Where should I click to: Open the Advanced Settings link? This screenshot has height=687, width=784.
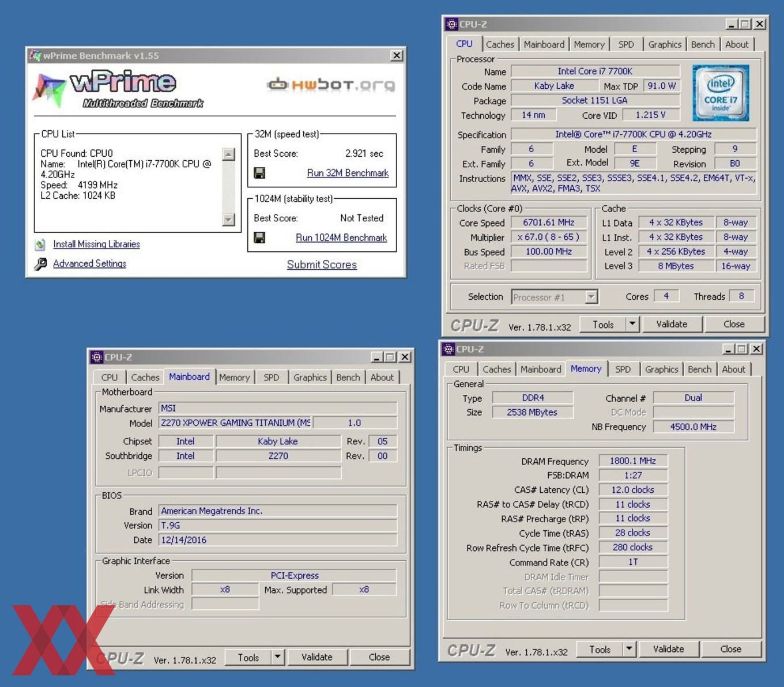tap(89, 263)
